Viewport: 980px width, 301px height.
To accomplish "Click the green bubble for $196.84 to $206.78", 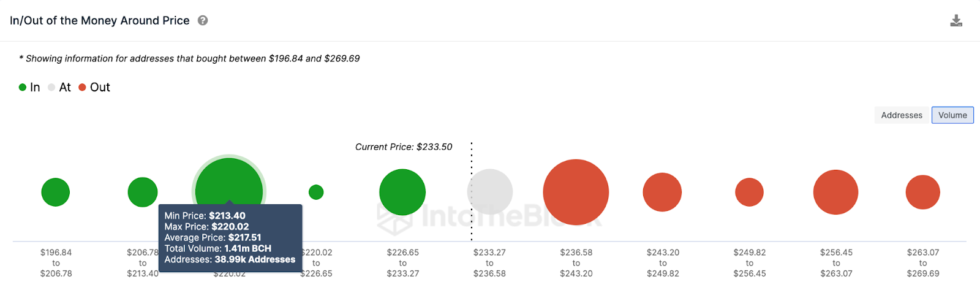I will [x=56, y=192].
